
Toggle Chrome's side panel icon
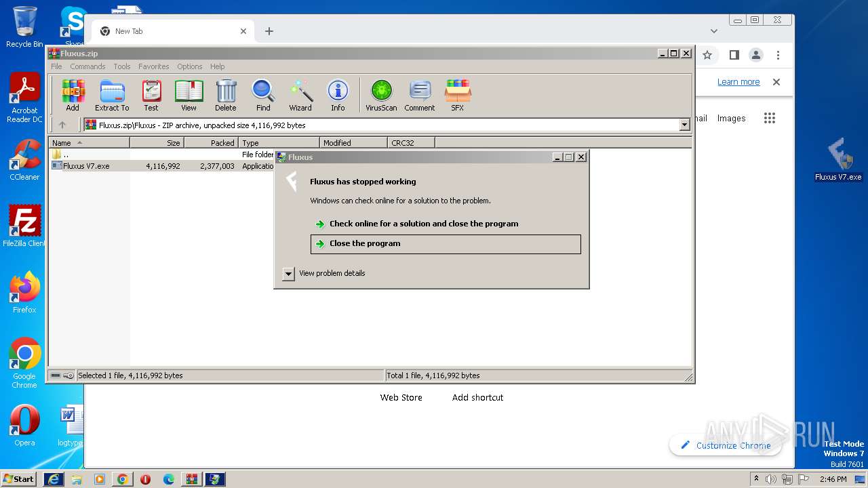(734, 55)
